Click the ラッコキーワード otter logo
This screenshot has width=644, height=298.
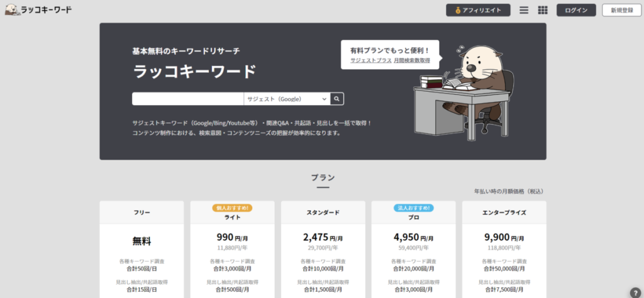[38, 10]
